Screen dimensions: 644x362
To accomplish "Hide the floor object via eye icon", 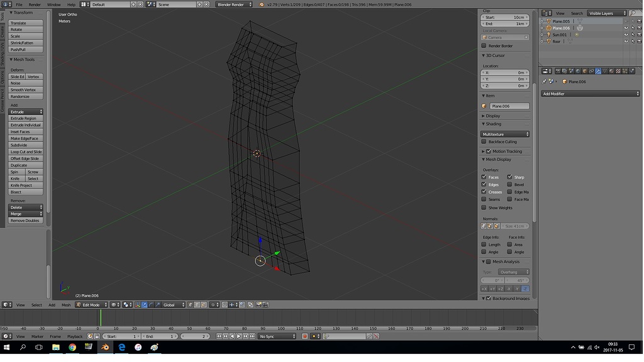I will 626,41.
